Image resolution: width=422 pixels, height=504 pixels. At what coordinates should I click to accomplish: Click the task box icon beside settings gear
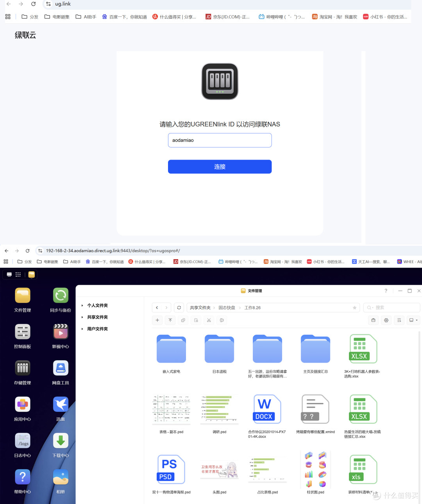373,320
